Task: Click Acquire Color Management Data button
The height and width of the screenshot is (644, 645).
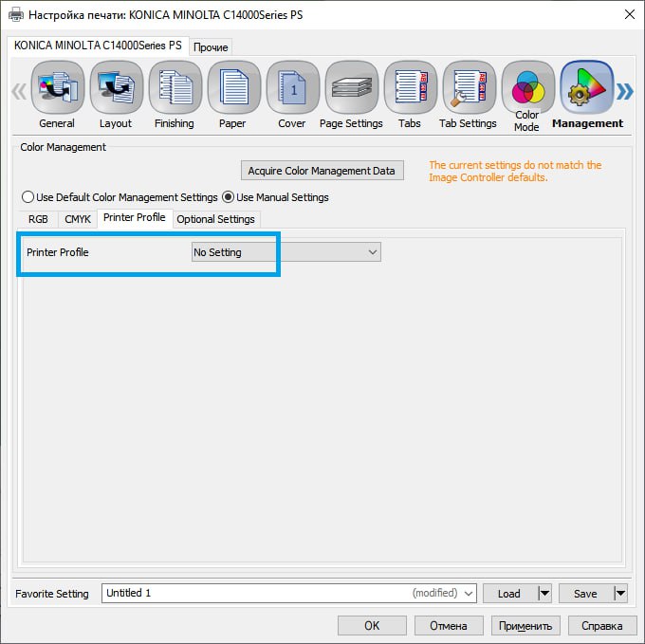Action: point(322,171)
